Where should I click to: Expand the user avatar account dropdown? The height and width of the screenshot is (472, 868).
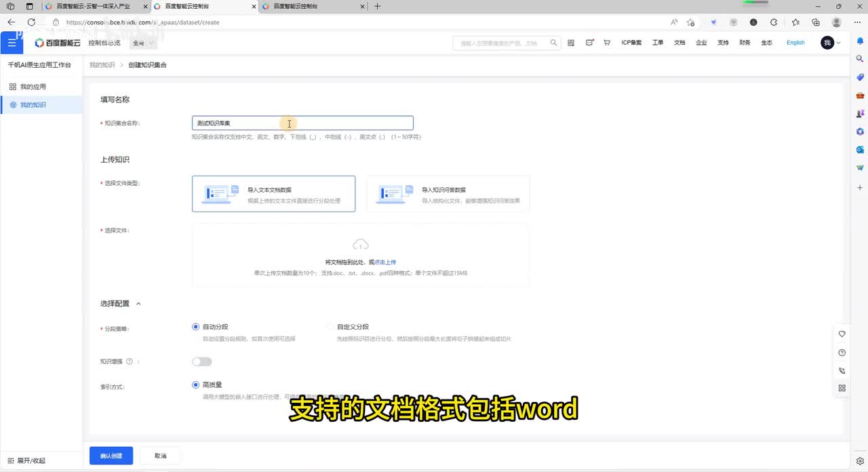click(x=831, y=43)
